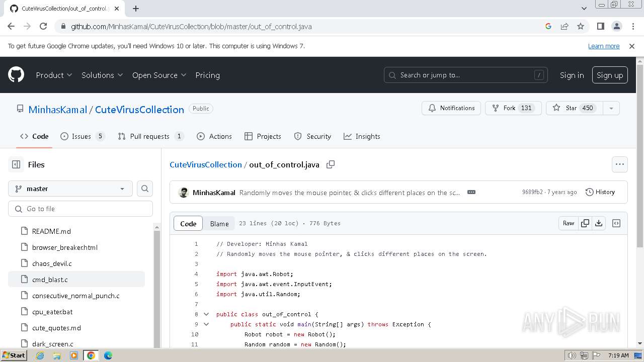644x362 pixels.
Task: Dismiss the Chrome update notice
Action: tap(632, 46)
